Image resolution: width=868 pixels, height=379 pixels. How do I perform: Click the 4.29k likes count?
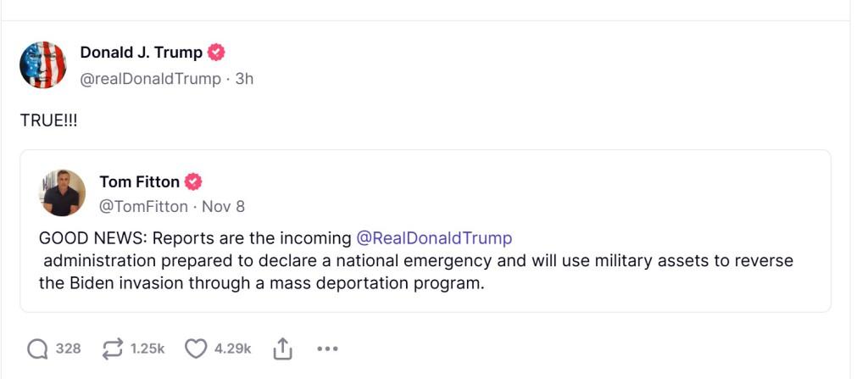pos(232,348)
